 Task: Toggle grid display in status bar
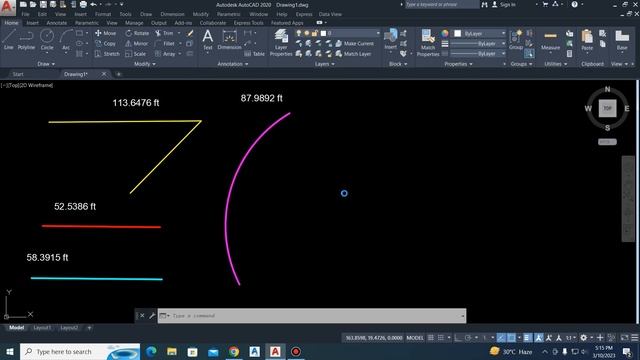coord(431,338)
